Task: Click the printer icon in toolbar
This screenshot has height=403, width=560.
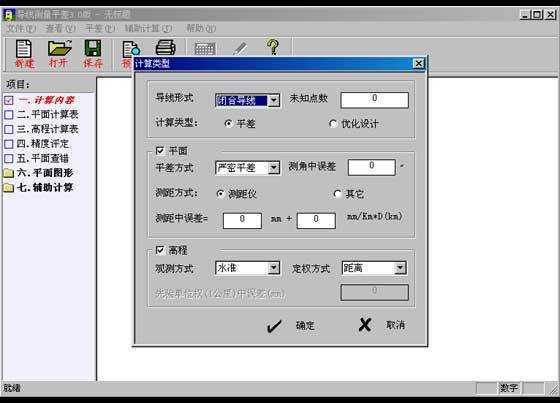Action: [165, 48]
